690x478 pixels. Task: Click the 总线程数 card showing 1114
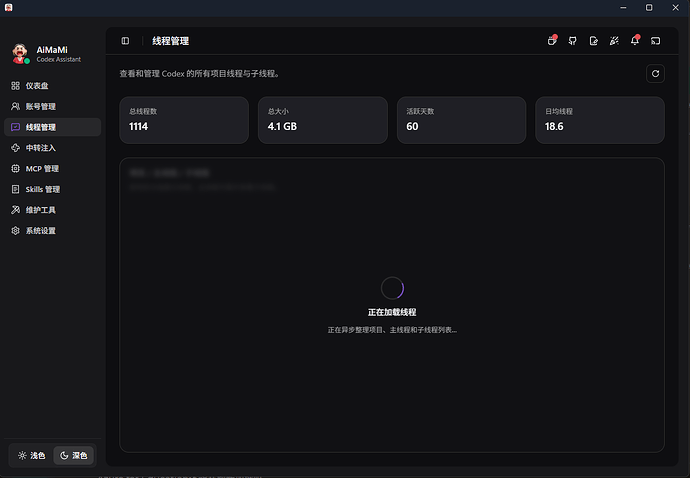pos(184,120)
